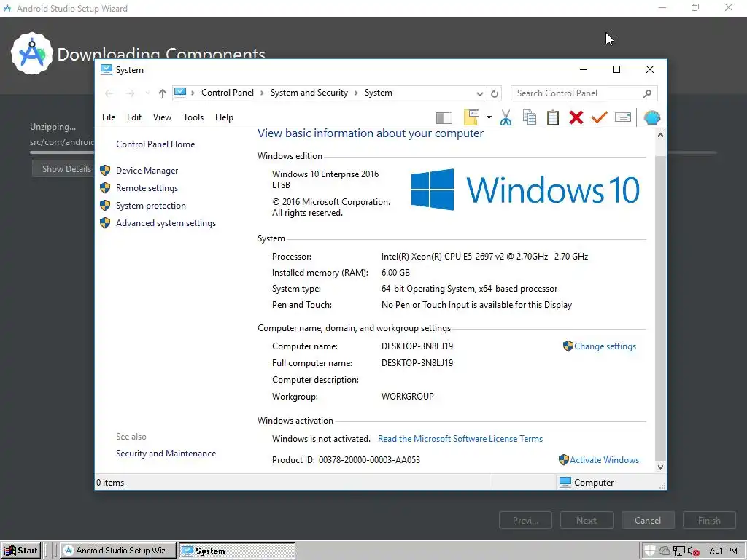
Task: Open System protection
Action: point(150,206)
